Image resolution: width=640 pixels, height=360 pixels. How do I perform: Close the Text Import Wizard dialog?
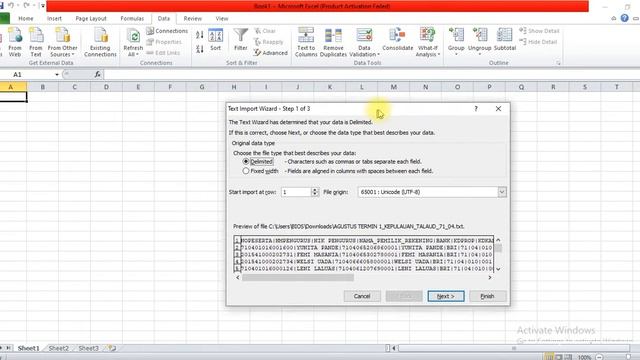498,109
